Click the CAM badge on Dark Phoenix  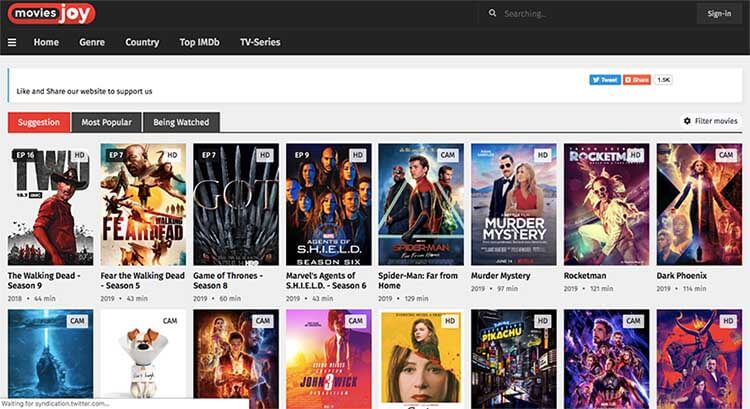point(726,155)
